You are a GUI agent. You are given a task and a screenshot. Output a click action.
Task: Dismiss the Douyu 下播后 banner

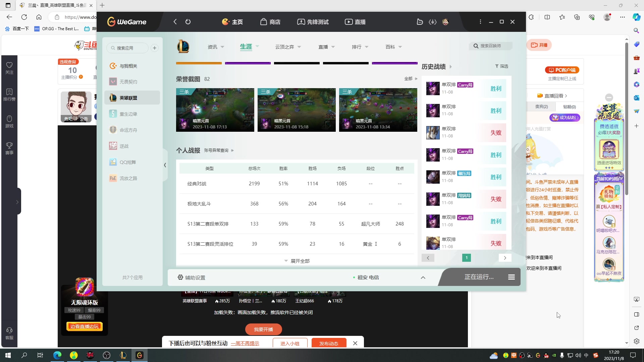355,343
